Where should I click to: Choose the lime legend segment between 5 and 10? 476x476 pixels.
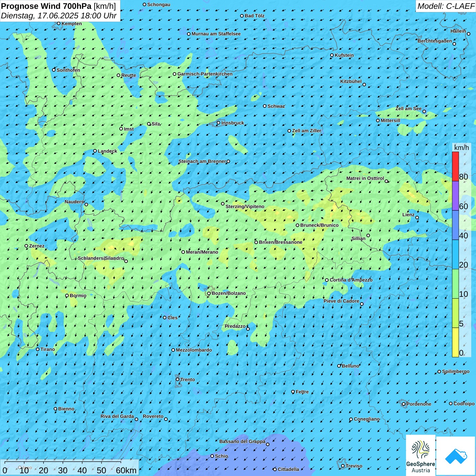click(x=455, y=313)
